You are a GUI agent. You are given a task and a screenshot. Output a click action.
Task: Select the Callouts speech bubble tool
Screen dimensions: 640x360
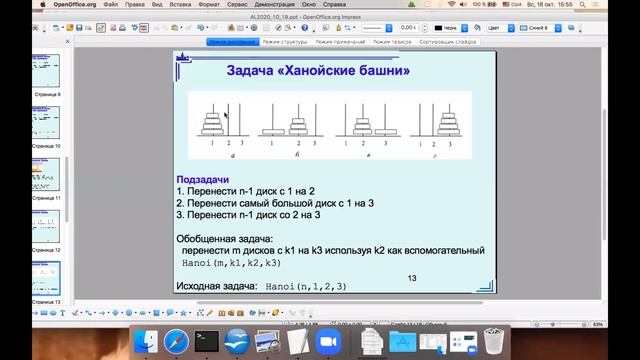coord(170,313)
